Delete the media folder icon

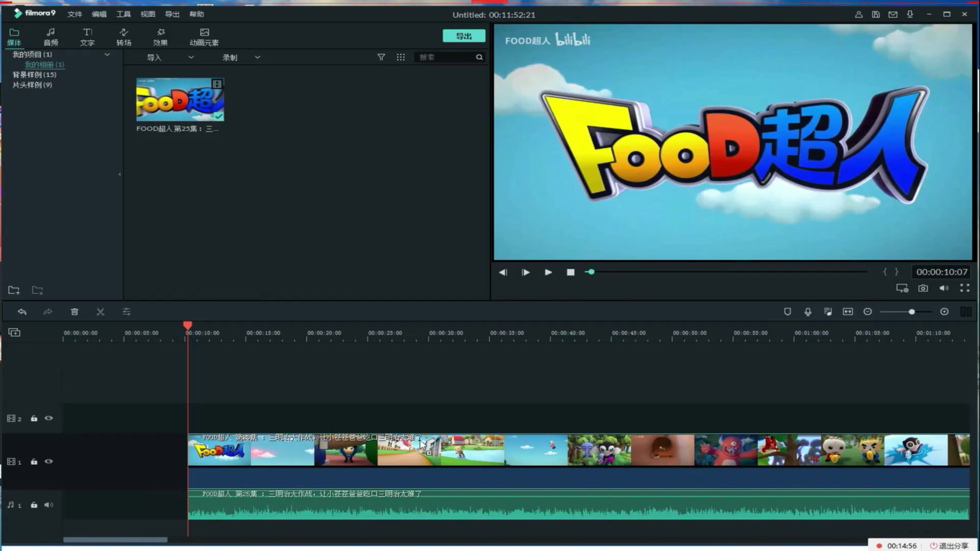(38, 290)
